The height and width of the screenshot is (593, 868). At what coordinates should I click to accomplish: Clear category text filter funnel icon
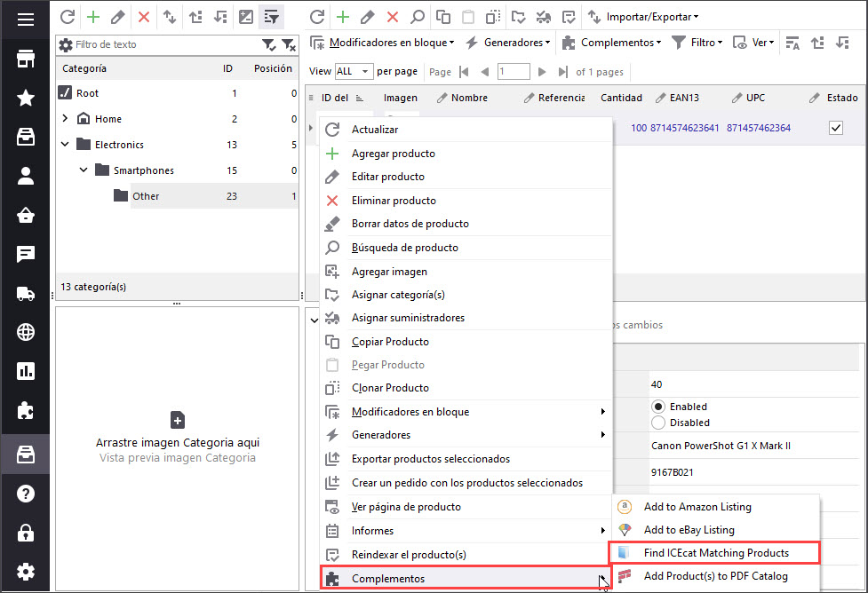tap(289, 44)
